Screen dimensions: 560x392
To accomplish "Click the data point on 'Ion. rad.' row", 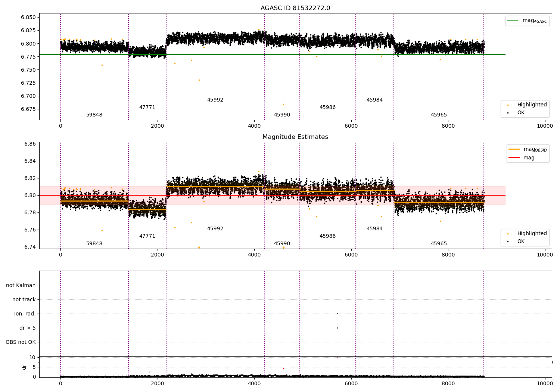I will click(337, 314).
